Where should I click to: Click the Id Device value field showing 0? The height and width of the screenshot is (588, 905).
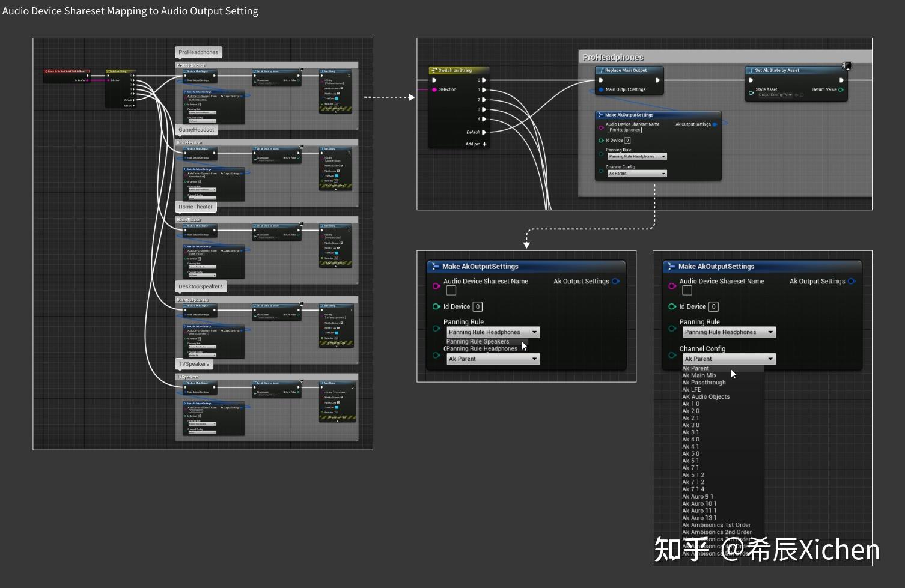pyautogui.click(x=478, y=306)
